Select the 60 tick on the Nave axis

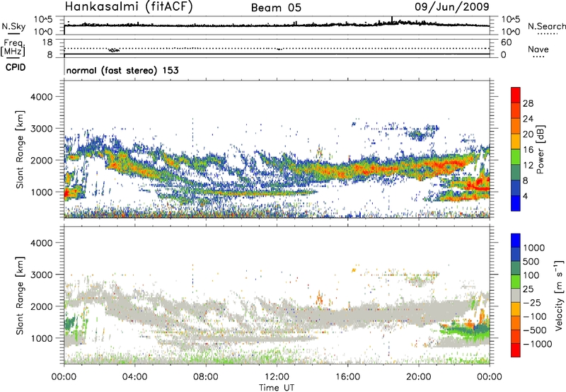pyautogui.click(x=506, y=42)
